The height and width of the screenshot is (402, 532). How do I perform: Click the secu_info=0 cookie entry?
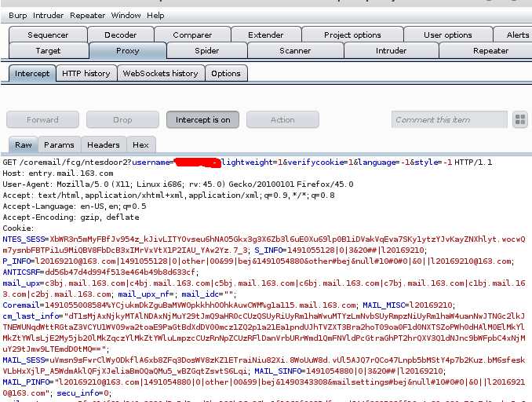pos(82,393)
